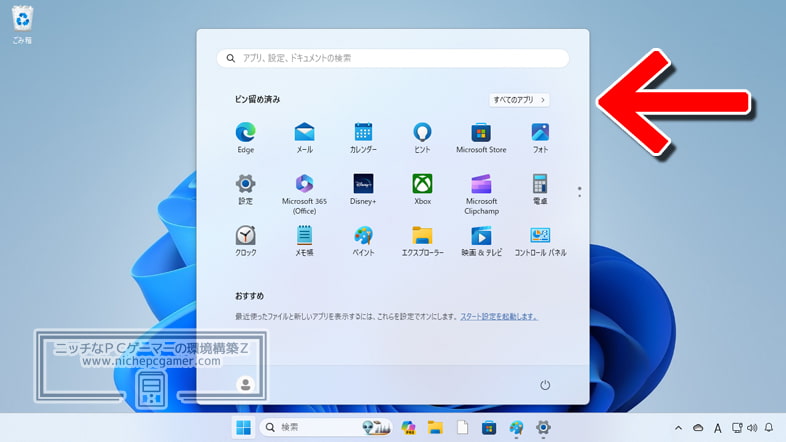Launch メモ帳 notepad
This screenshot has height=442, width=786.
tap(304, 241)
